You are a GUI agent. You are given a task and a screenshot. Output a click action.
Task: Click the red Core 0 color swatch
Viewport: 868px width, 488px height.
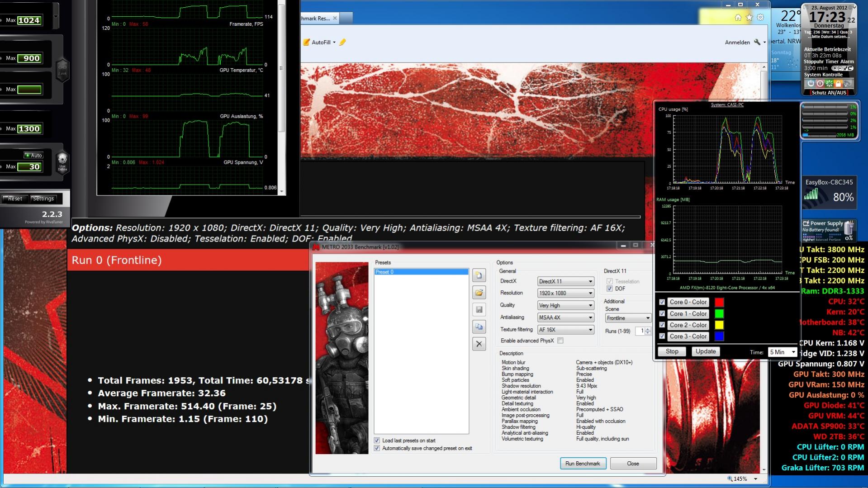click(x=719, y=302)
